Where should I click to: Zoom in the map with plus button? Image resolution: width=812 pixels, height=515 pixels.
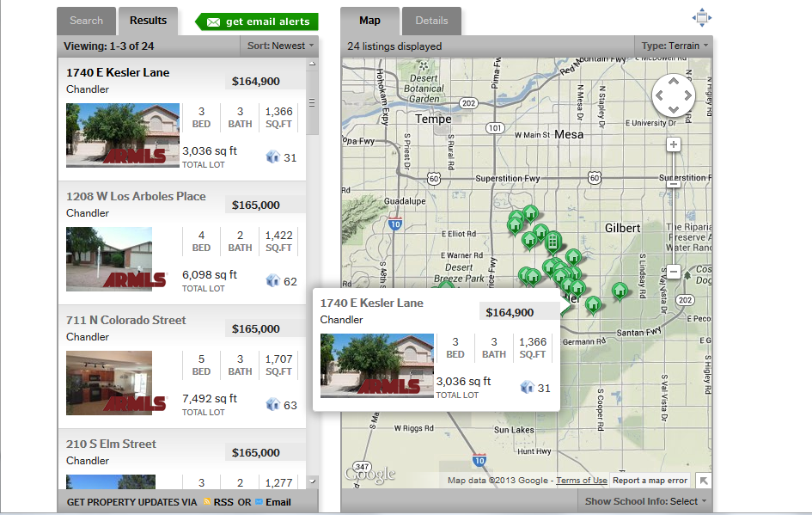click(x=673, y=144)
